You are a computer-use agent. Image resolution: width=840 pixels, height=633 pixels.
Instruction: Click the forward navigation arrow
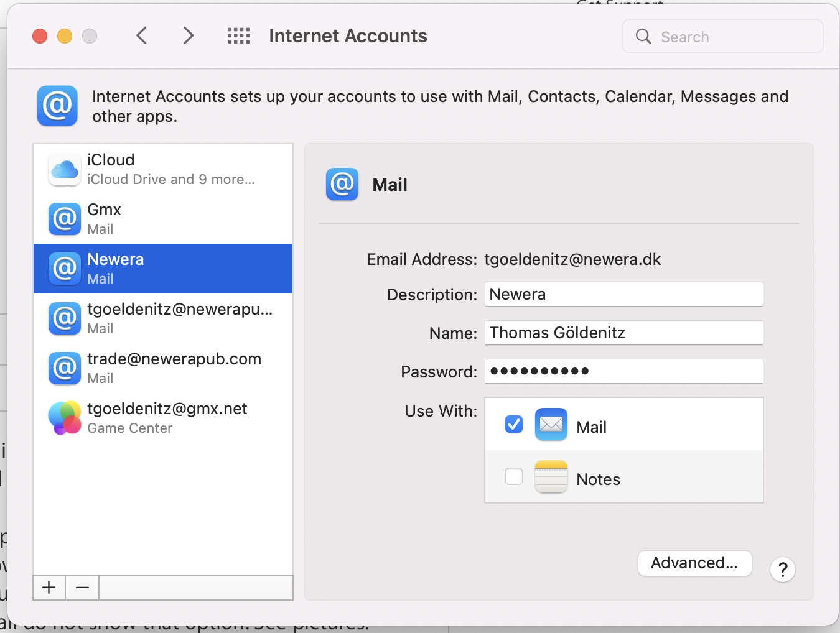pos(188,35)
